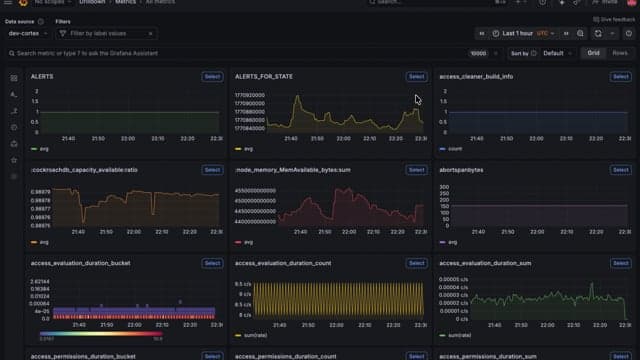Click the fifth metrics sidebar icon
The image size is (640, 360).
coord(14,144)
